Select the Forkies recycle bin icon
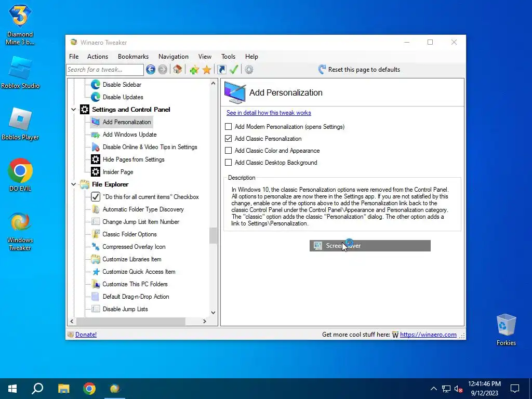Screen dimensions: 532x399 click(x=506, y=330)
